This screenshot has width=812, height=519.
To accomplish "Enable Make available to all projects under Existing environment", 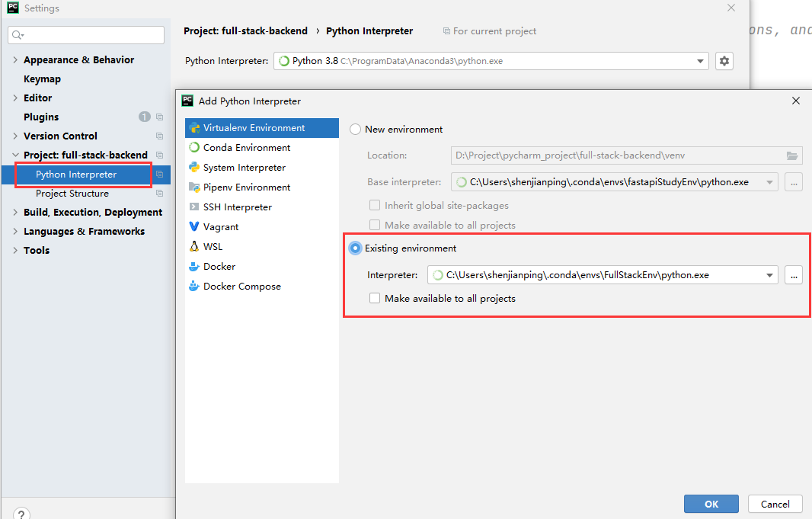I will point(375,298).
